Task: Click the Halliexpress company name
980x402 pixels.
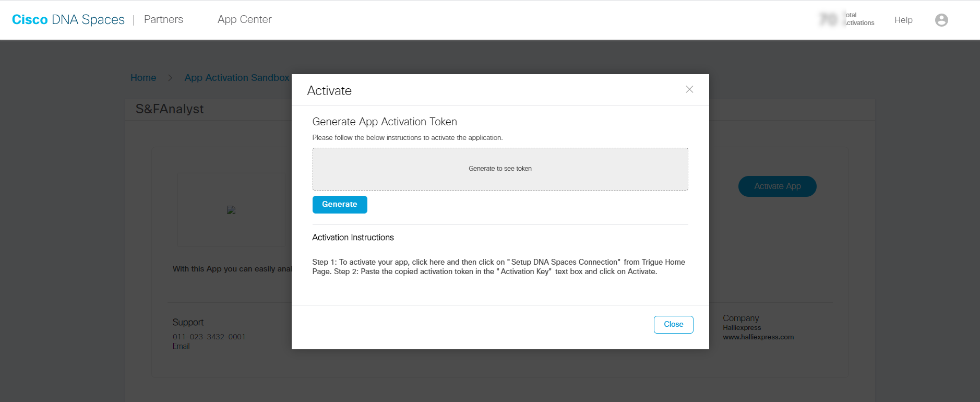Action: 742,328
